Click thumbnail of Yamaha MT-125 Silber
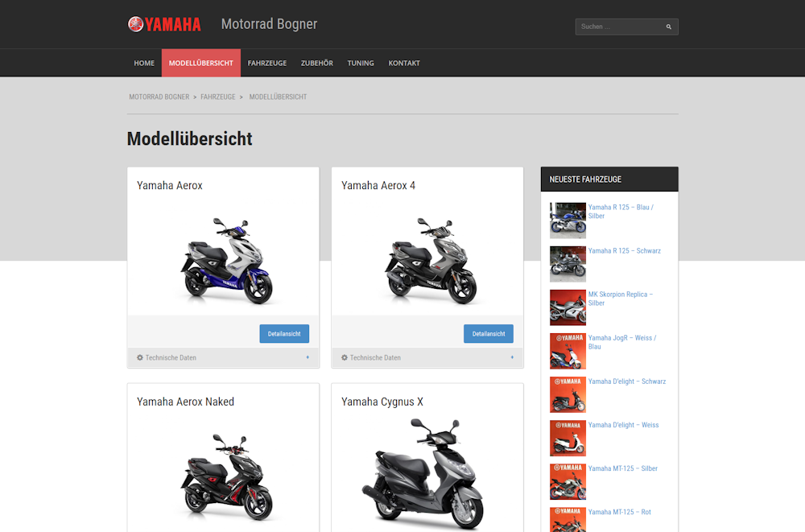The width and height of the screenshot is (805, 532). (x=568, y=481)
